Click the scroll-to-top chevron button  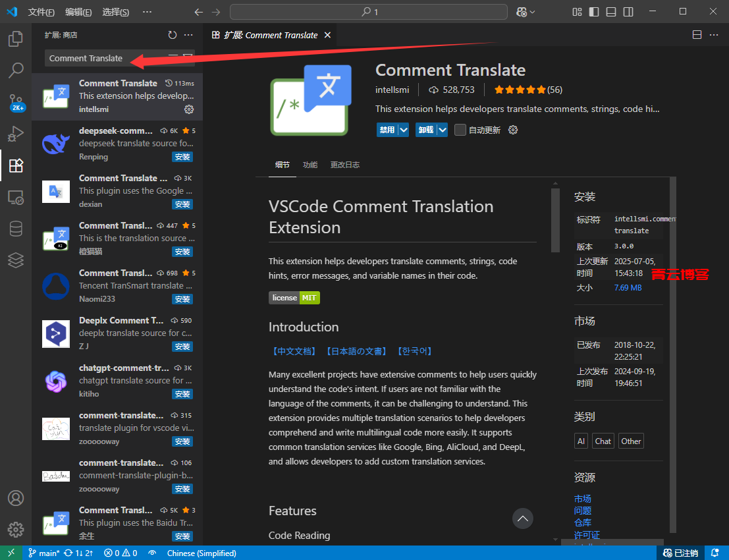523,518
